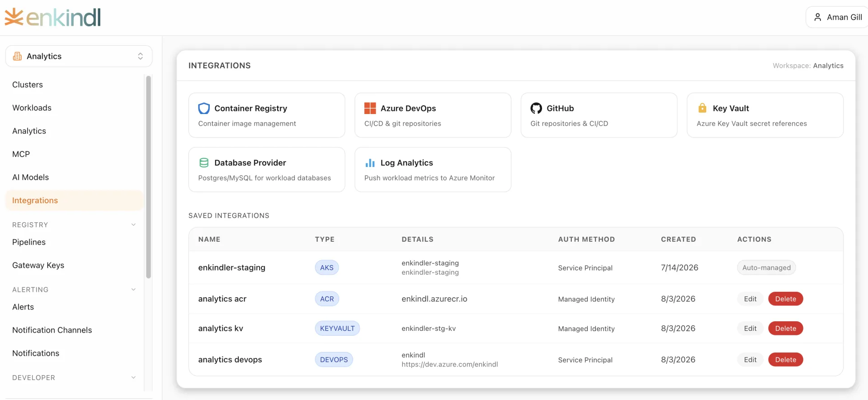Screen dimensions: 868x400
Task: Click the analytics kv name cell
Action: [x=221, y=328]
